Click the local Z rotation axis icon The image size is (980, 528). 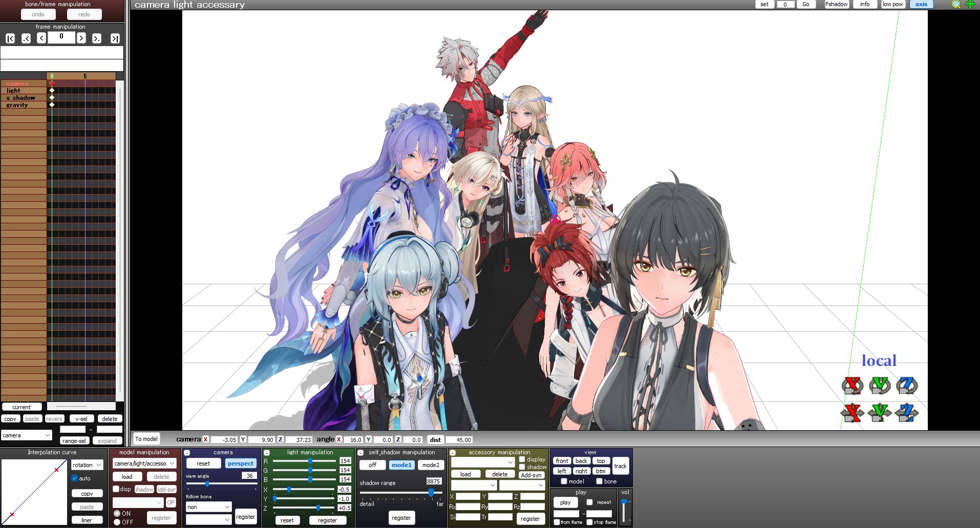pos(907,385)
